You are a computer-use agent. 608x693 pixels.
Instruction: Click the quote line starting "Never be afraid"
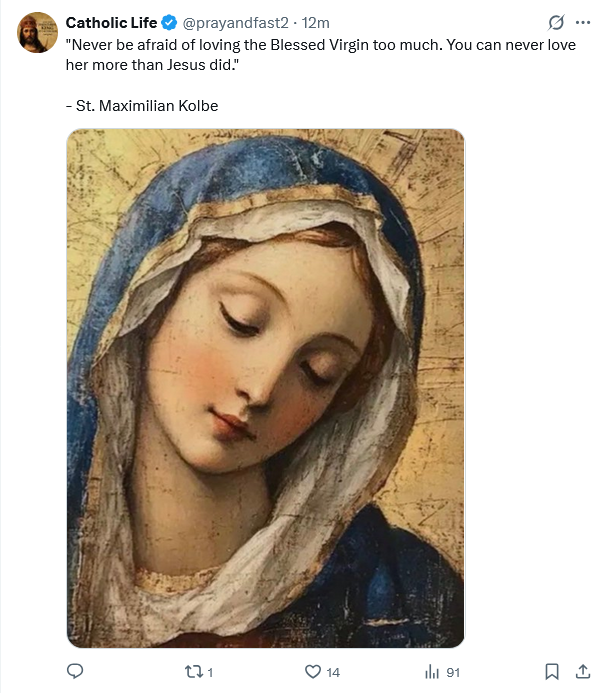(x=320, y=46)
